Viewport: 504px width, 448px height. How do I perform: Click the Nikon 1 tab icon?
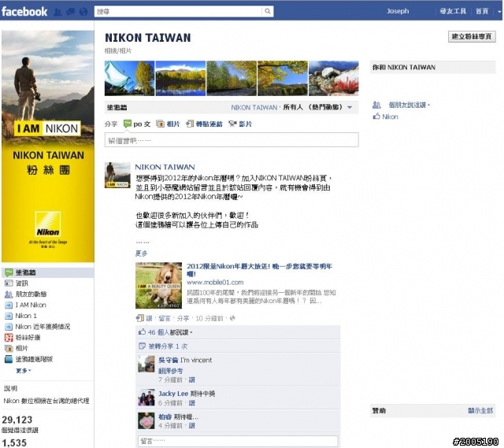click(9, 316)
